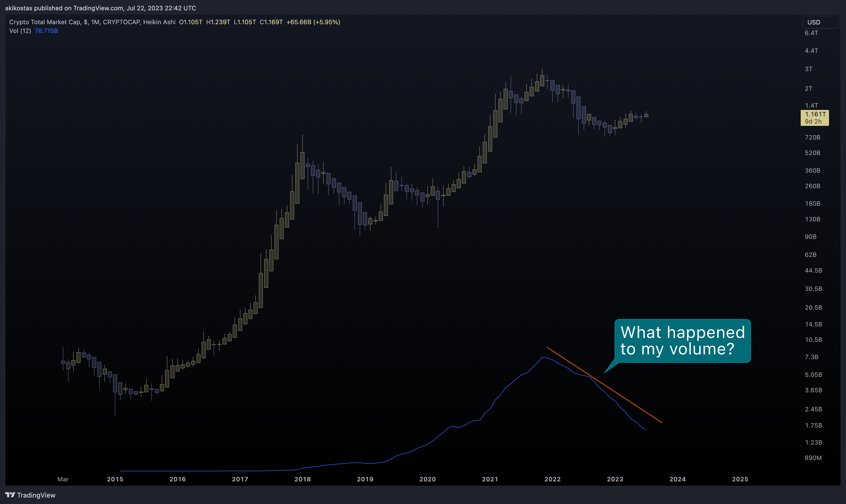Click the 44.5B price axis label
The width and height of the screenshot is (846, 504).
coord(813,270)
